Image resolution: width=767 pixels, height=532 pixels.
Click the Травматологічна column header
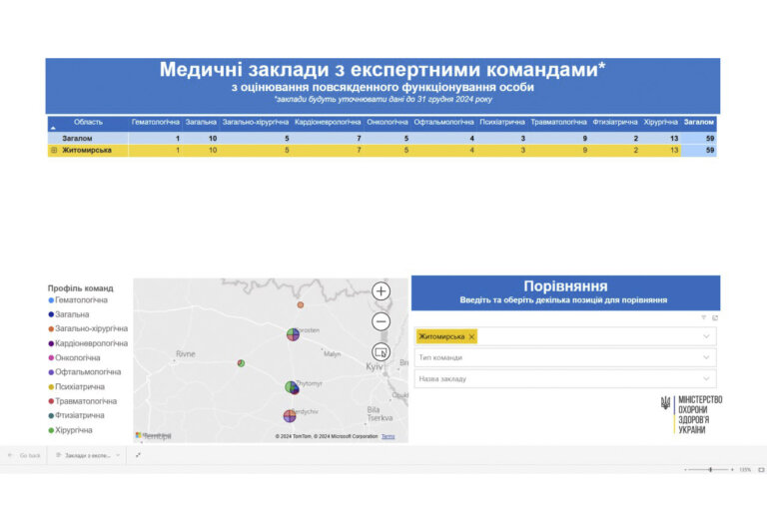click(558, 122)
